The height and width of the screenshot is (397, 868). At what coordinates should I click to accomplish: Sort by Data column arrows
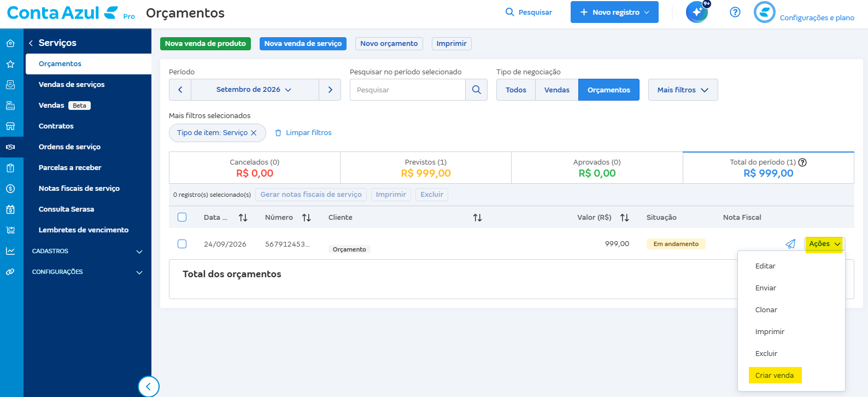coord(243,218)
